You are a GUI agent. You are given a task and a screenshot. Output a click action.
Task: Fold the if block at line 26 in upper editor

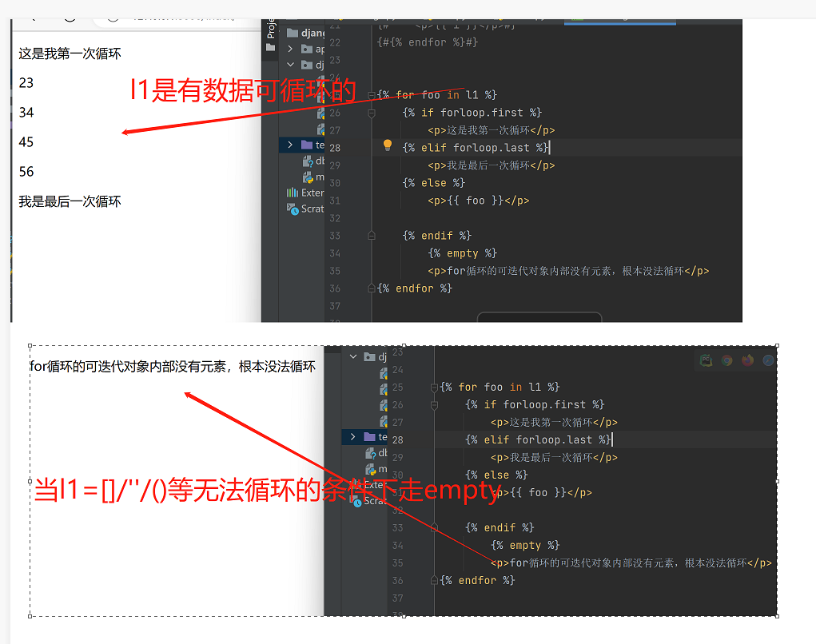(x=372, y=113)
